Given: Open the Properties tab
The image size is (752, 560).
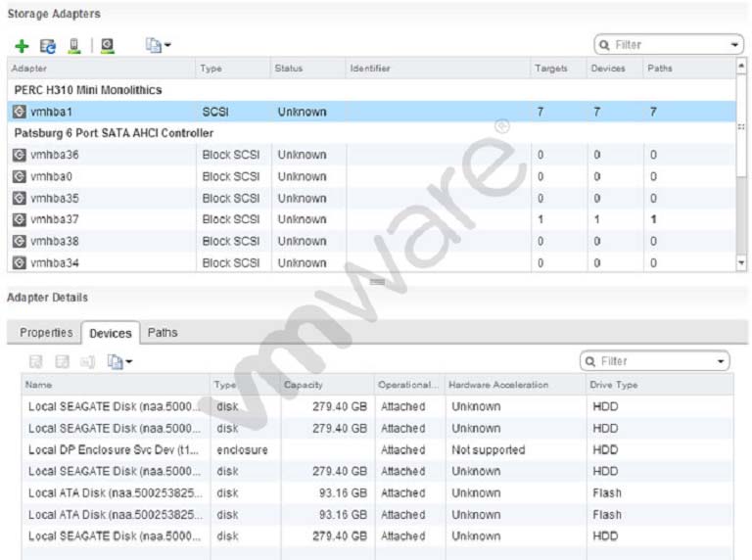Looking at the screenshot, I should (x=46, y=332).
